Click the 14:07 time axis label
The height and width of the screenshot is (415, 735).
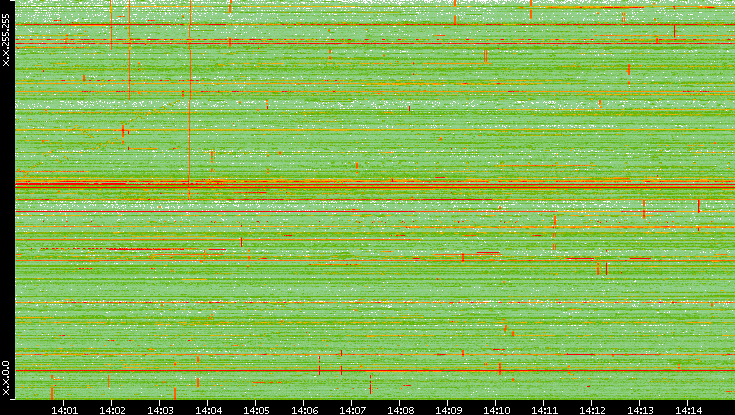click(x=352, y=411)
